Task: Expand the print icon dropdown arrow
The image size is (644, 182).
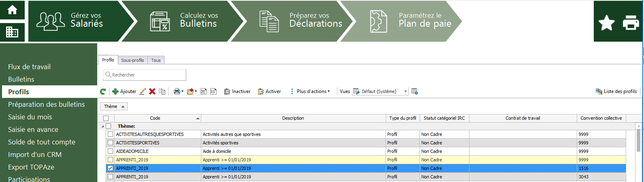Action: click(x=182, y=91)
